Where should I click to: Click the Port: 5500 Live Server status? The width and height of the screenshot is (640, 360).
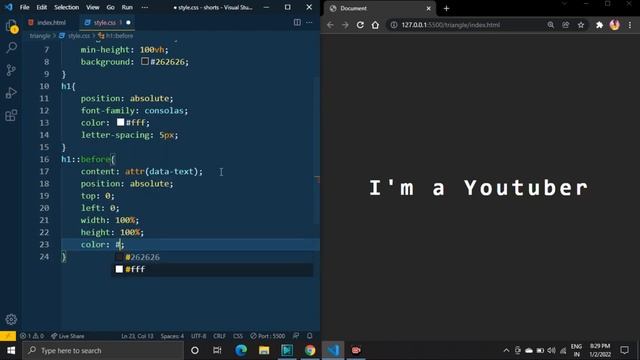pos(268,336)
